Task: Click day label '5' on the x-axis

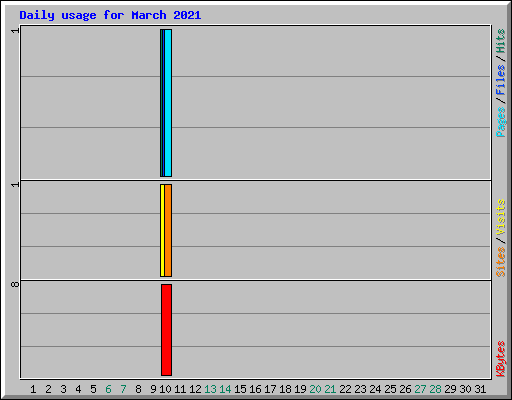Action: pos(93,389)
